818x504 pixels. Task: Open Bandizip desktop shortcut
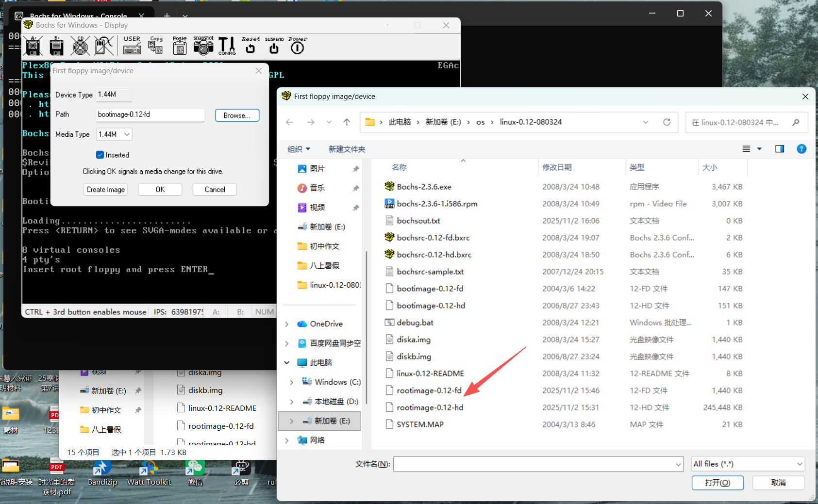102,473
